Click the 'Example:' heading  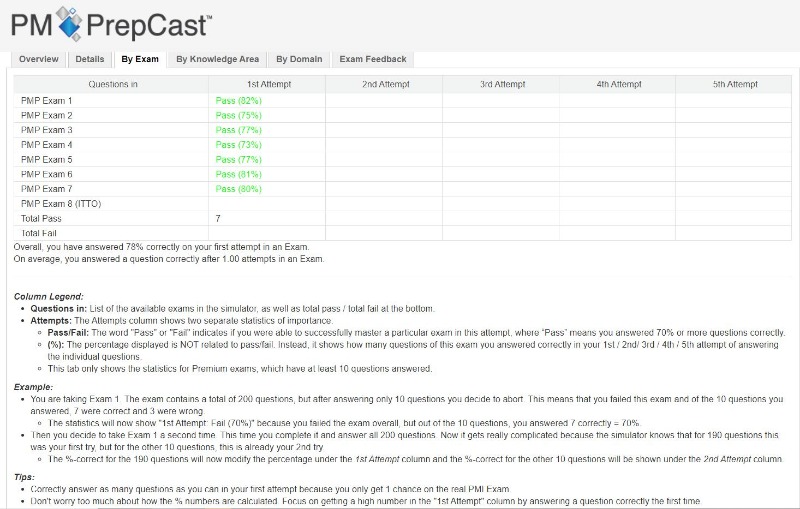33,388
